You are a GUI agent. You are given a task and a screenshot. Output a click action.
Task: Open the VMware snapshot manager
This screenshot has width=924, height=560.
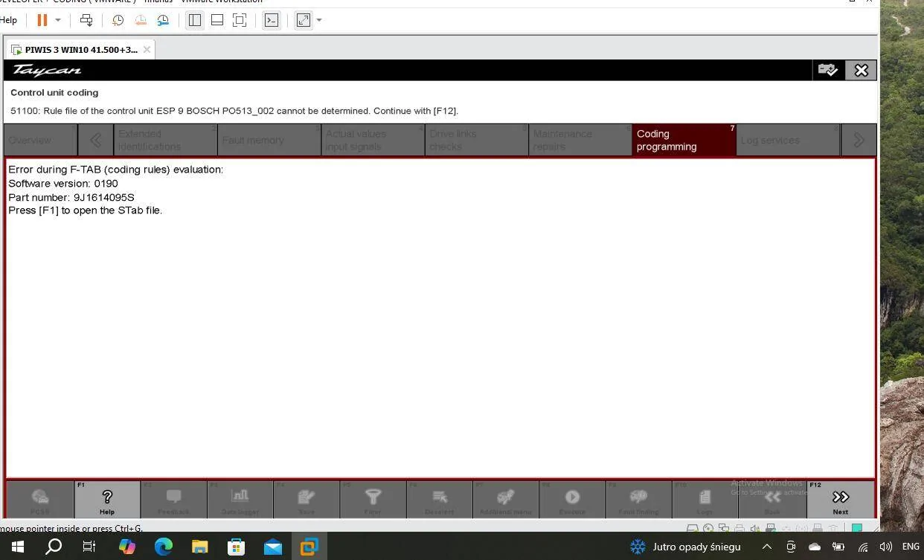(x=163, y=20)
